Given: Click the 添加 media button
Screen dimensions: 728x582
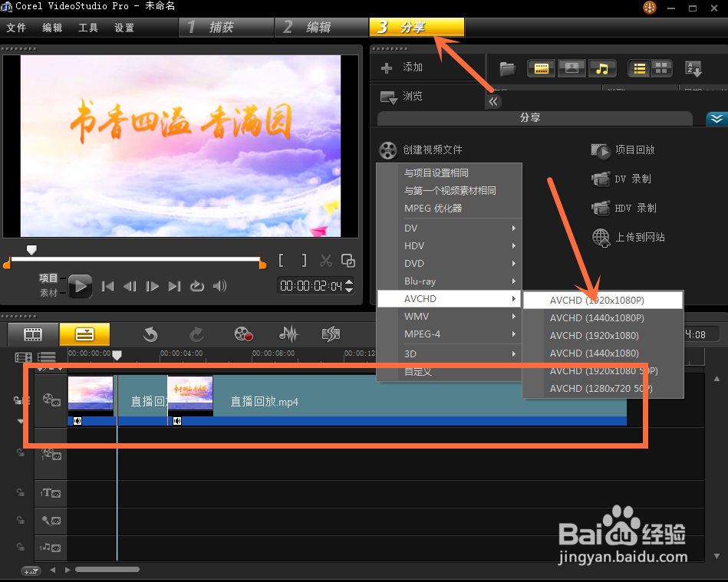Looking at the screenshot, I should [402, 67].
